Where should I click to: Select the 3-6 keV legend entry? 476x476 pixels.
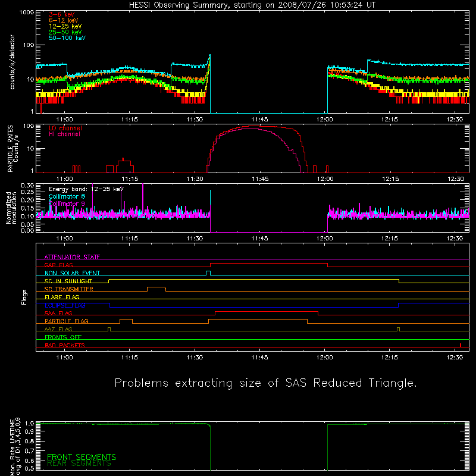tap(61, 14)
